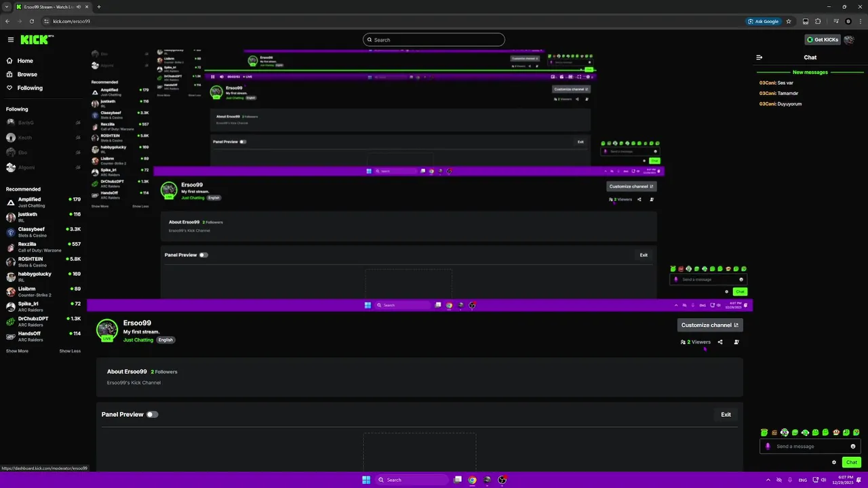Collapse the chat panel

pyautogui.click(x=759, y=58)
